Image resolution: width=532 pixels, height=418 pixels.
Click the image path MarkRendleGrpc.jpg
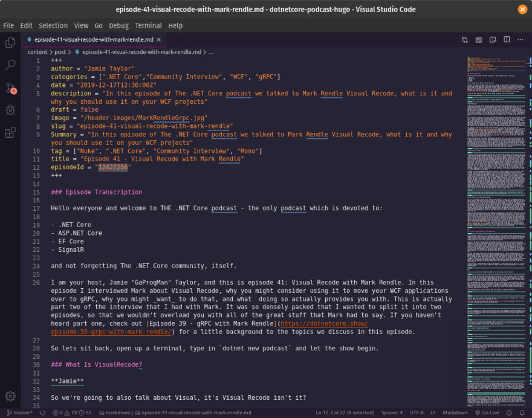[143, 118]
